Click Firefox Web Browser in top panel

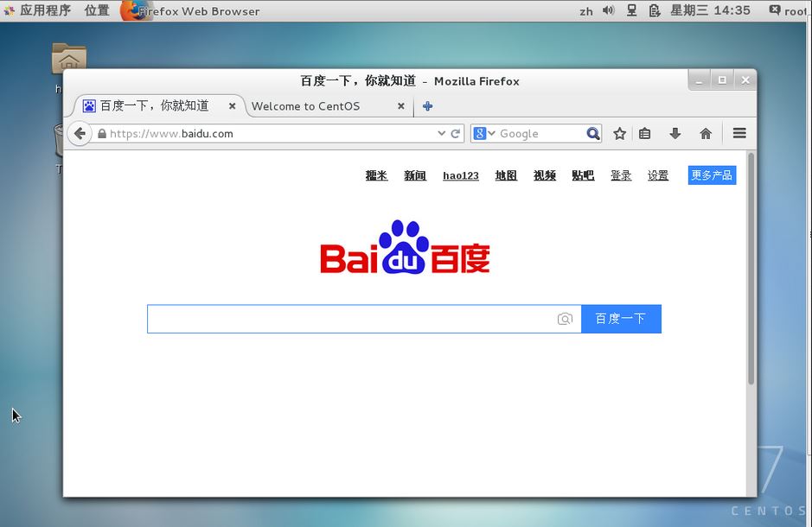coord(190,11)
